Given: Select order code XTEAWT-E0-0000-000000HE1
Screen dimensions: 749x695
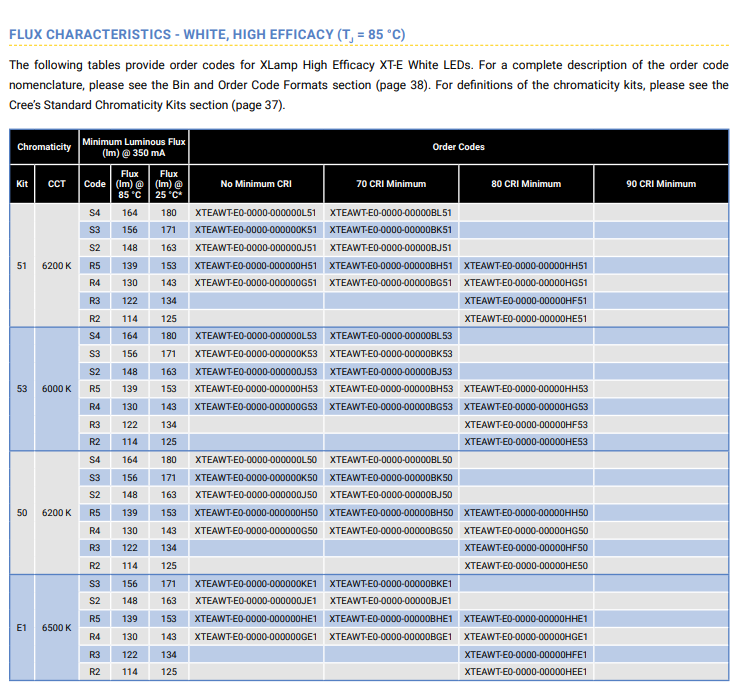Looking at the screenshot, I should [256, 619].
